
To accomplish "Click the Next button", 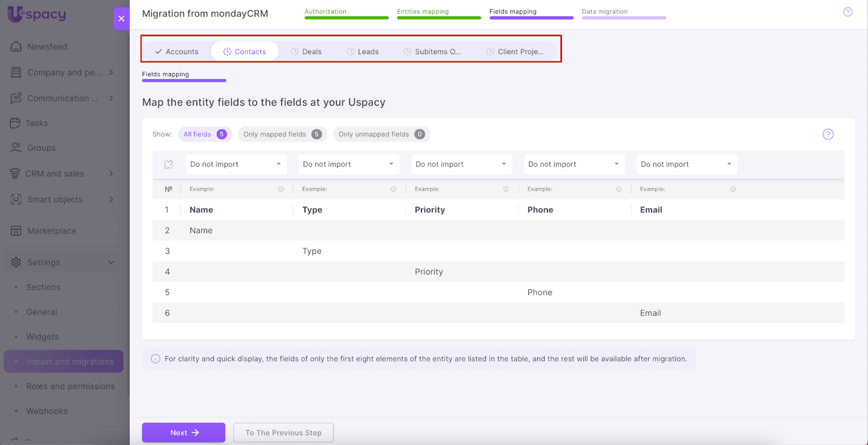I will 183,433.
